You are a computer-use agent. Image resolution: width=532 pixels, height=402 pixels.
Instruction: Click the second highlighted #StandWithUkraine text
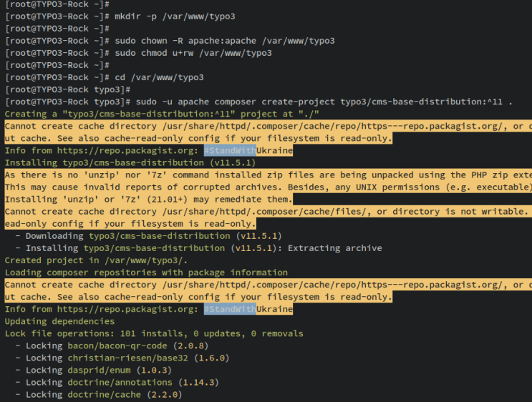point(230,308)
